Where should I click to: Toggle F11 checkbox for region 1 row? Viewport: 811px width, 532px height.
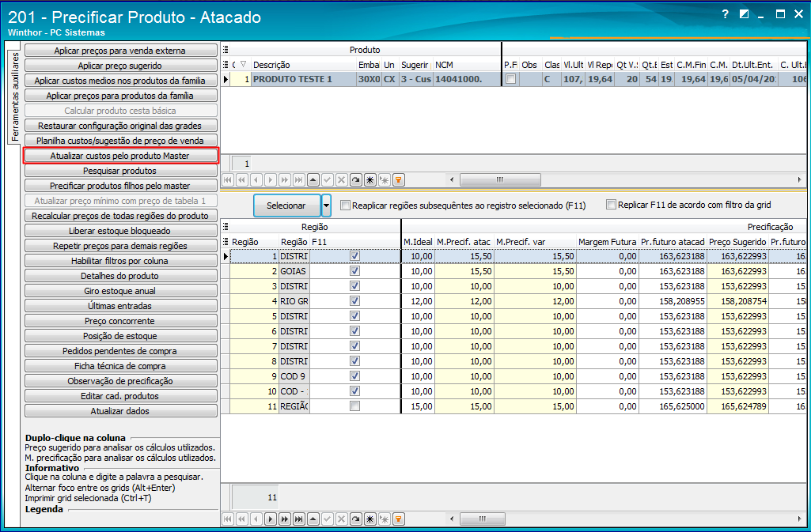pos(354,255)
